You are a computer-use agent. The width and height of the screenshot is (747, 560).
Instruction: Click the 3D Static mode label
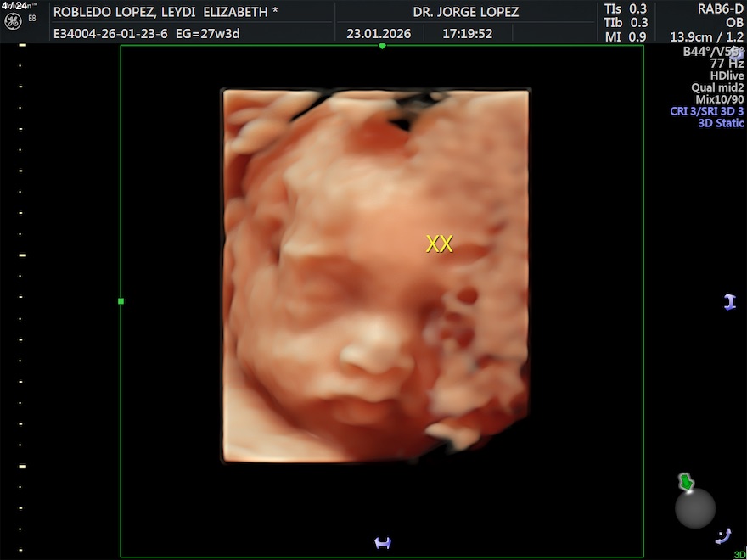pyautogui.click(x=721, y=123)
